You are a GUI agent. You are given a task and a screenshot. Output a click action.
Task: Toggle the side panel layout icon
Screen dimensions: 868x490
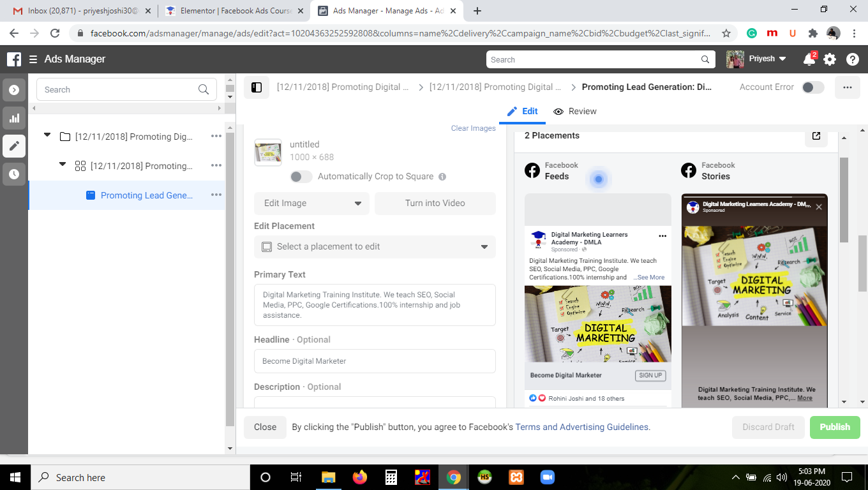(x=257, y=87)
